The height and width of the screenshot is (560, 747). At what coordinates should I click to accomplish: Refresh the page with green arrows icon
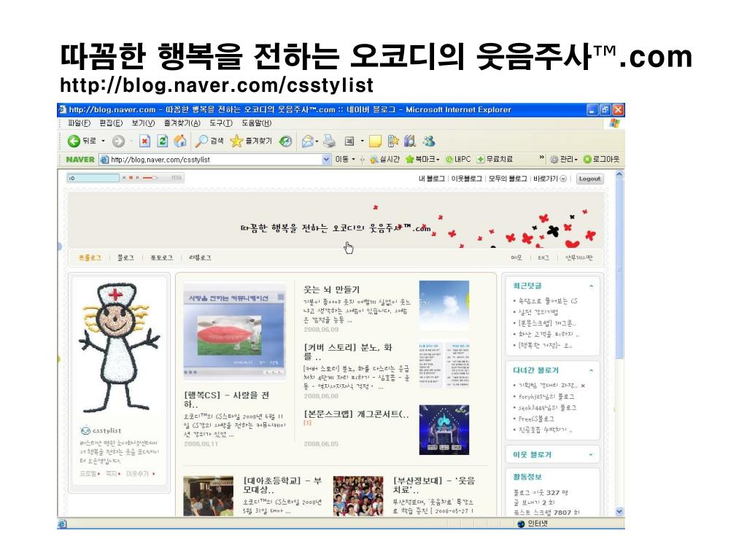[163, 141]
